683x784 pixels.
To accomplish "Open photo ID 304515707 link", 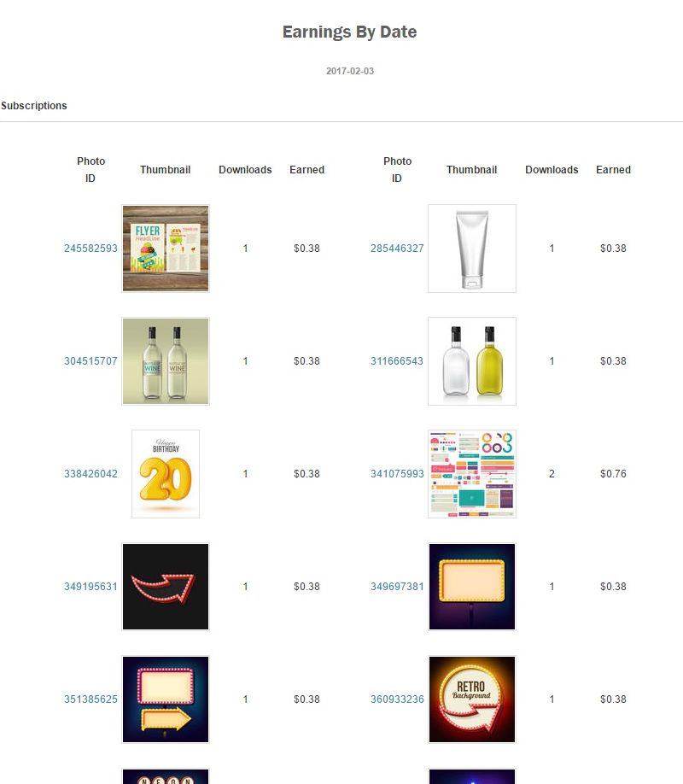I will pyautogui.click(x=90, y=361).
